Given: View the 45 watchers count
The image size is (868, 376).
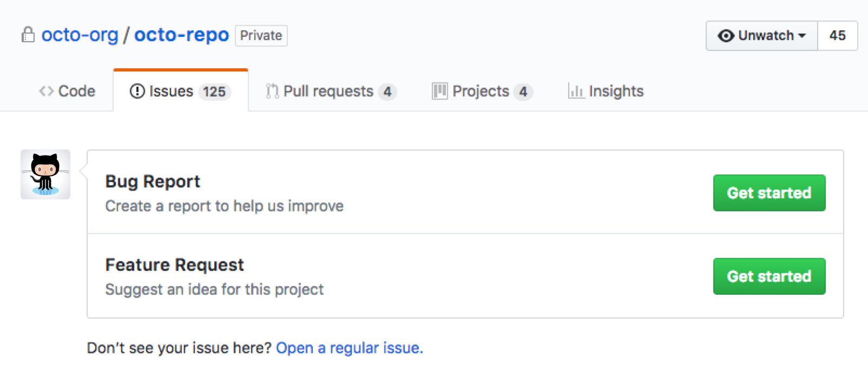Looking at the screenshot, I should click(x=838, y=36).
